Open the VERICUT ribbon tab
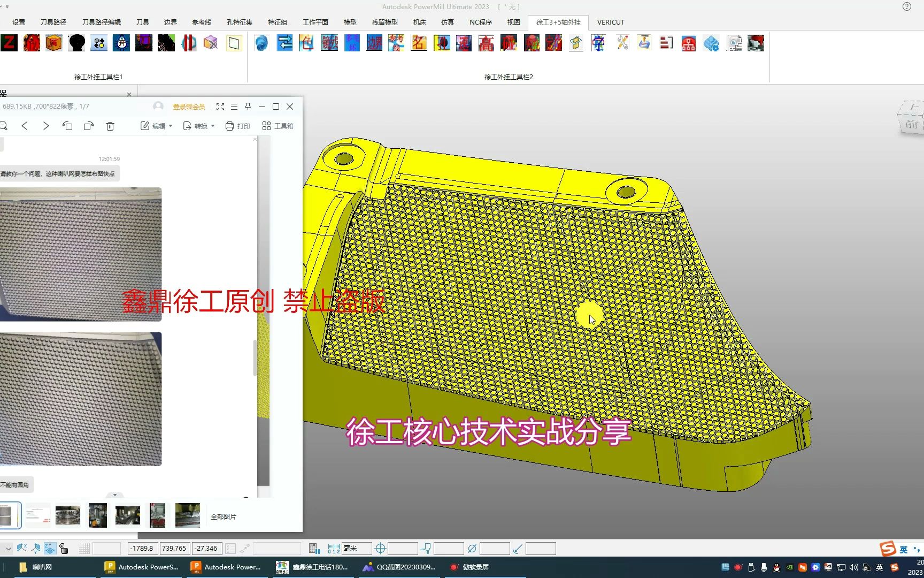This screenshot has height=578, width=924. tap(611, 22)
